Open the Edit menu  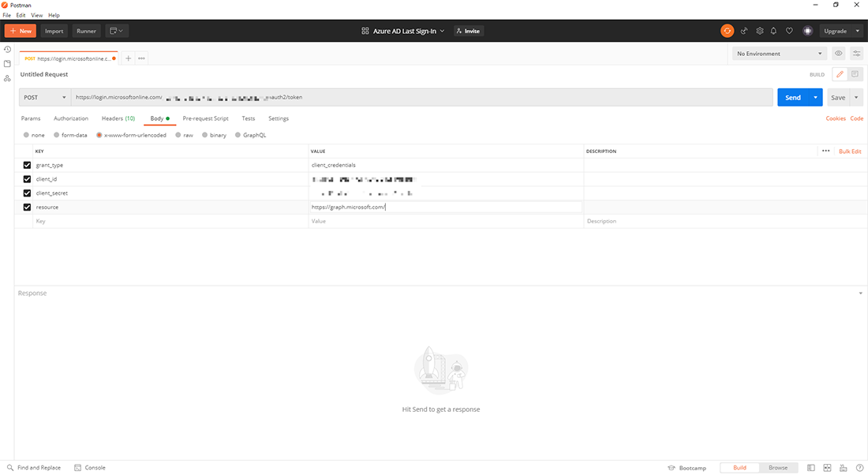(x=21, y=16)
